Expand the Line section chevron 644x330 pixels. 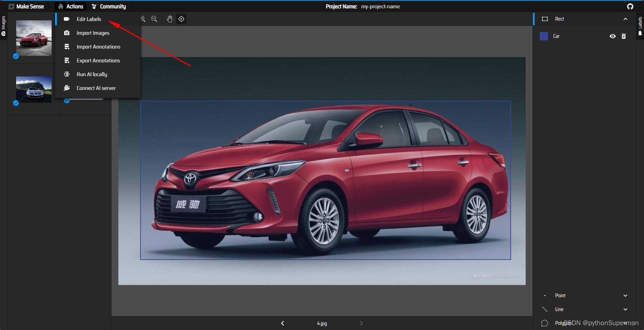point(625,309)
